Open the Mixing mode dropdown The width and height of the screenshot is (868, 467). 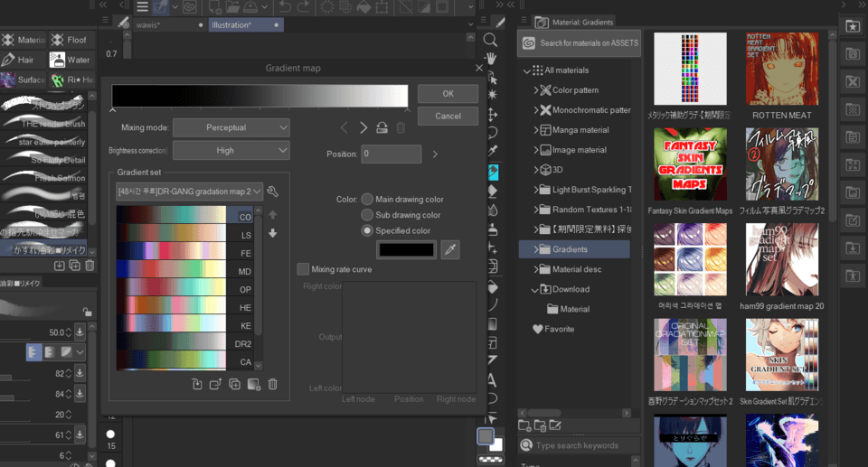click(x=231, y=128)
